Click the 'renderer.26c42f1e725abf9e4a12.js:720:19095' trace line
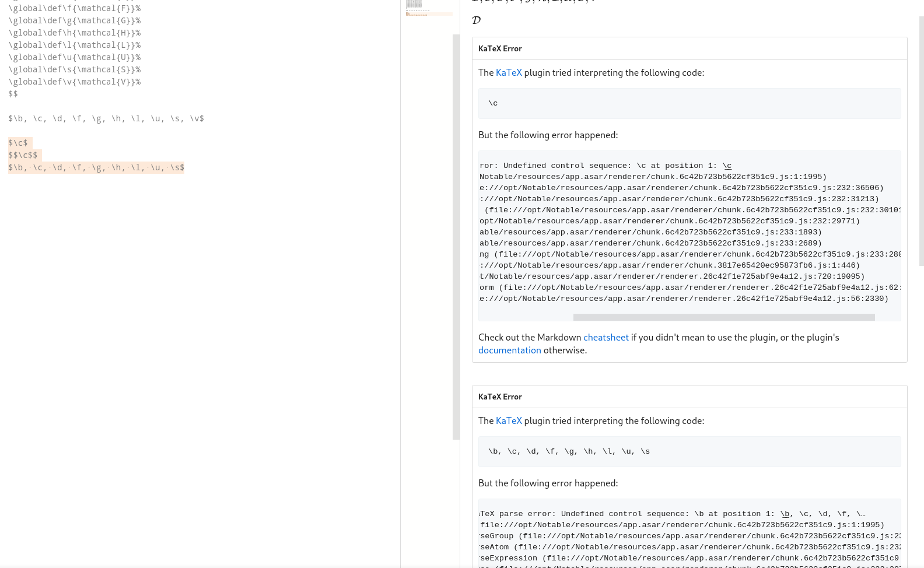The image size is (924, 568). [x=672, y=276]
